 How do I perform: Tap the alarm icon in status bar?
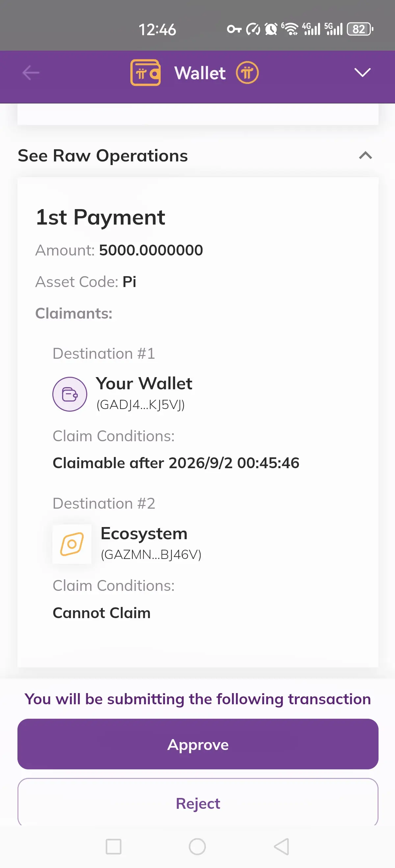[271, 29]
